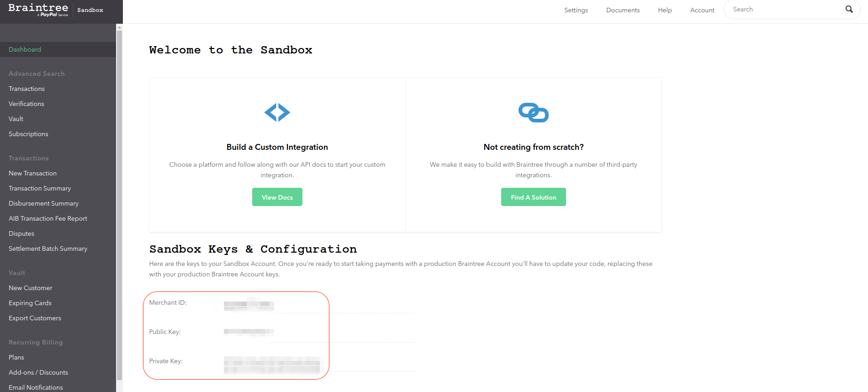This screenshot has height=392, width=868.
Task: Click the Find A Solution button
Action: [x=534, y=197]
